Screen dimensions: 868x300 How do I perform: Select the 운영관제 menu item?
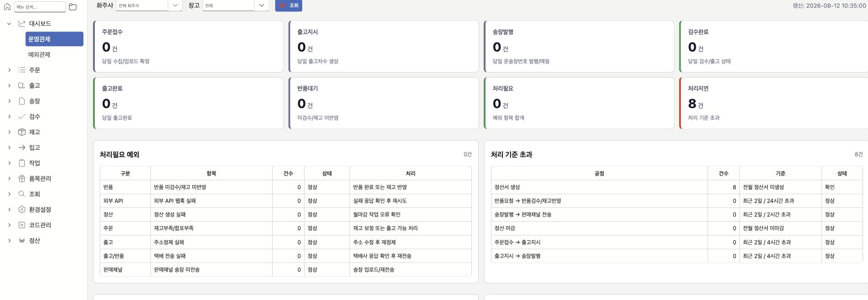(54, 39)
